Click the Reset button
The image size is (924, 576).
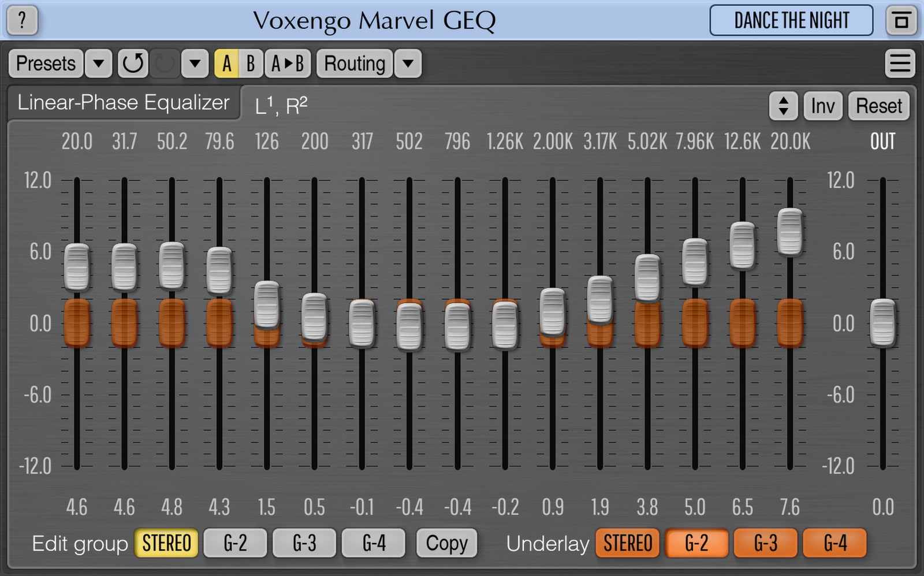[878, 106]
